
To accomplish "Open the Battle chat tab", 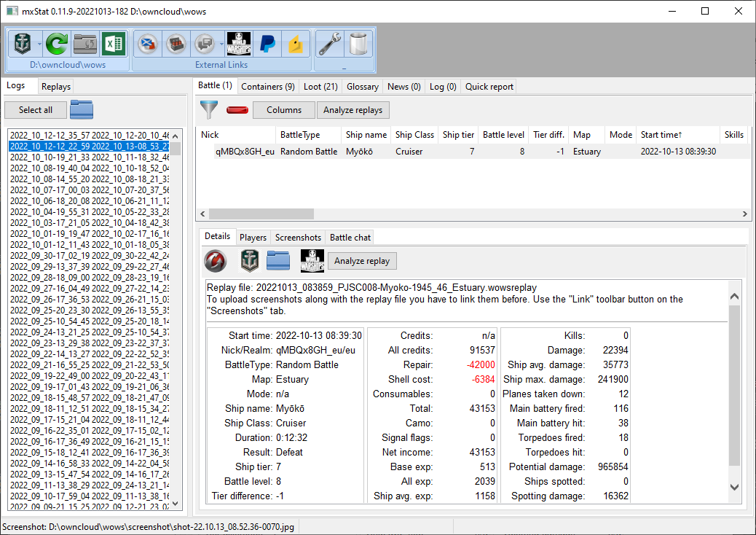I will [x=350, y=238].
